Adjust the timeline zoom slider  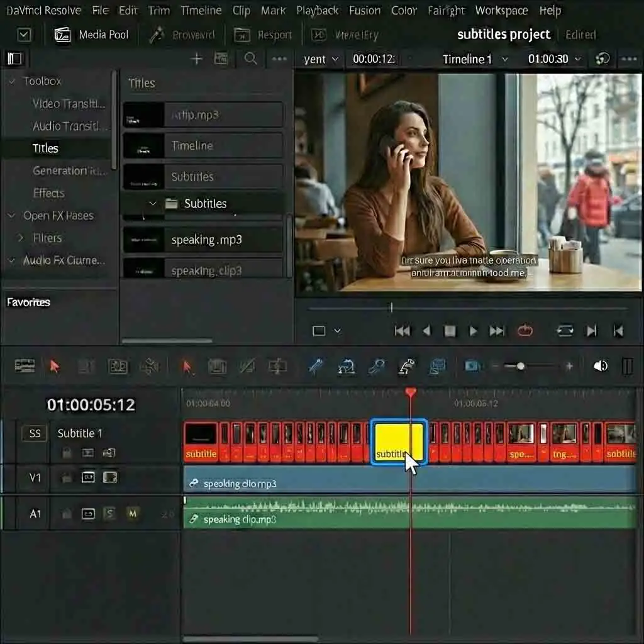[x=521, y=366]
